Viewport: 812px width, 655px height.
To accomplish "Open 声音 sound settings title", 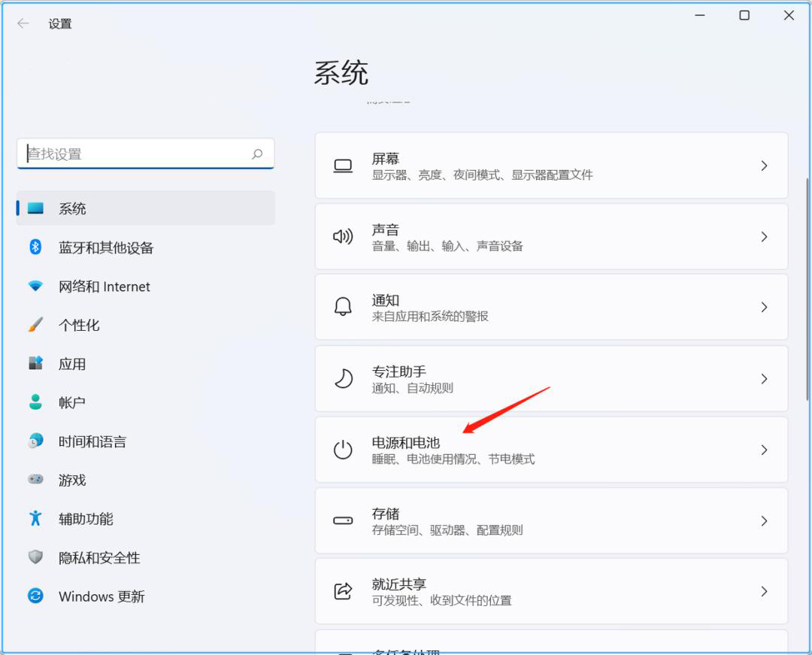I will coord(385,229).
